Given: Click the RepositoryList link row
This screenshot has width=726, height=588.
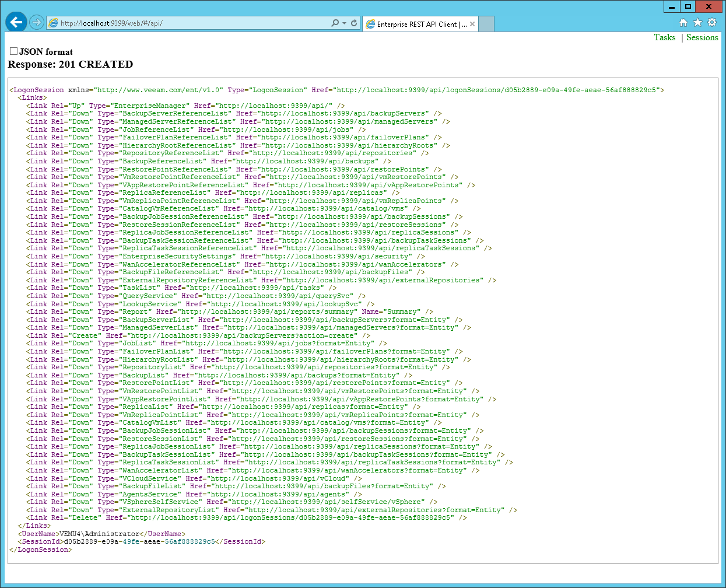Looking at the screenshot, I should pyautogui.click(x=239, y=367).
